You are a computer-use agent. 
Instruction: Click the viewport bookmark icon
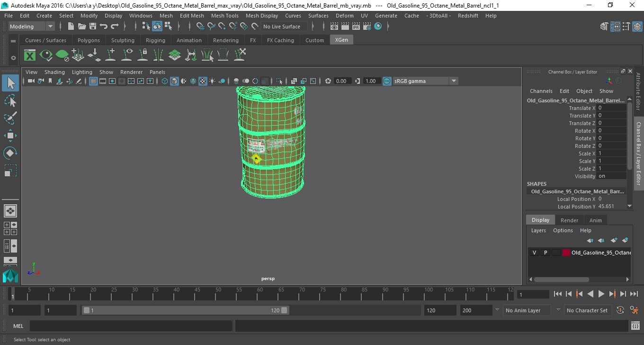point(50,81)
